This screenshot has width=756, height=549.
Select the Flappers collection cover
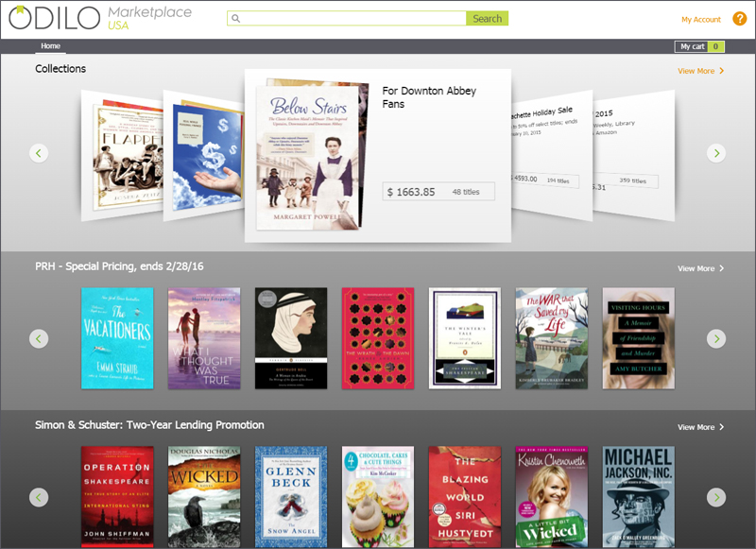[129, 156]
